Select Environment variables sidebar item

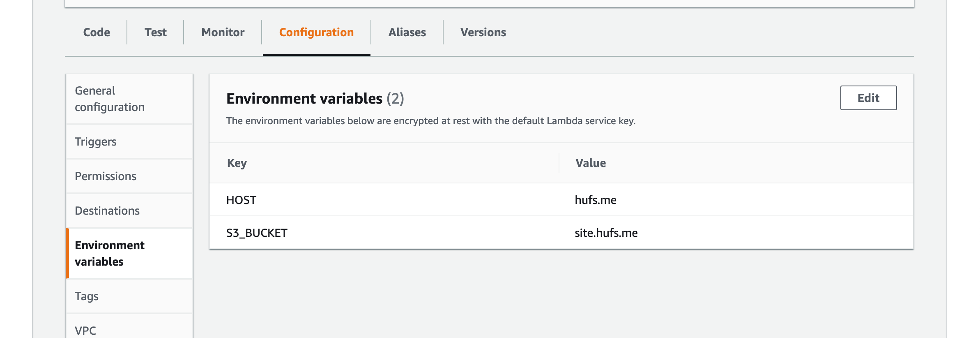(110, 253)
